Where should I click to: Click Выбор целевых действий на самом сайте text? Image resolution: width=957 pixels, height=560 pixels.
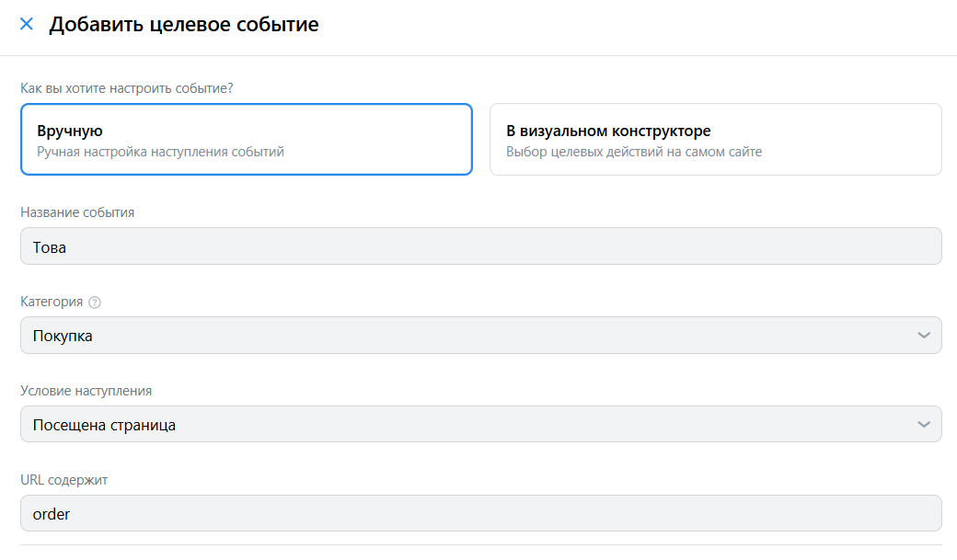tap(634, 152)
